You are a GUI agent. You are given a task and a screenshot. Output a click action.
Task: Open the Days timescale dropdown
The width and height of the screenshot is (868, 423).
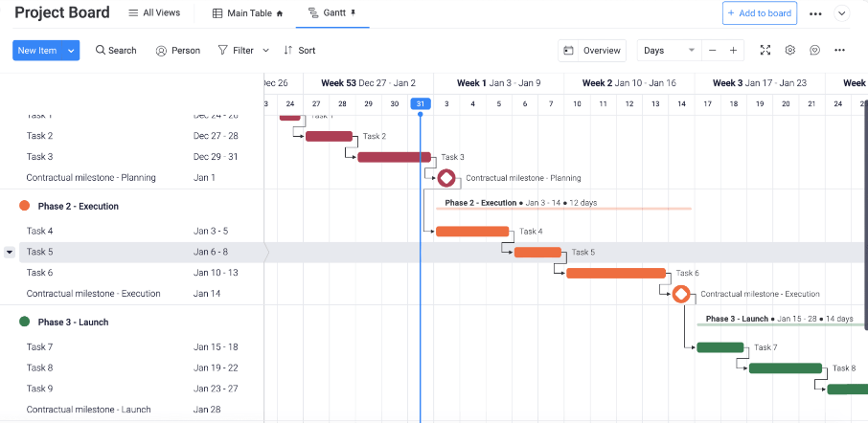coord(669,50)
